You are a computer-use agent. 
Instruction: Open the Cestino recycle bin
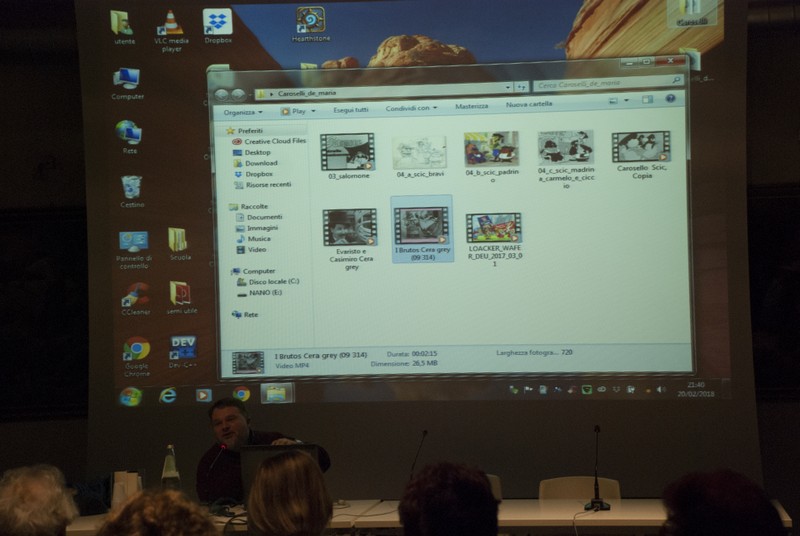tap(132, 191)
